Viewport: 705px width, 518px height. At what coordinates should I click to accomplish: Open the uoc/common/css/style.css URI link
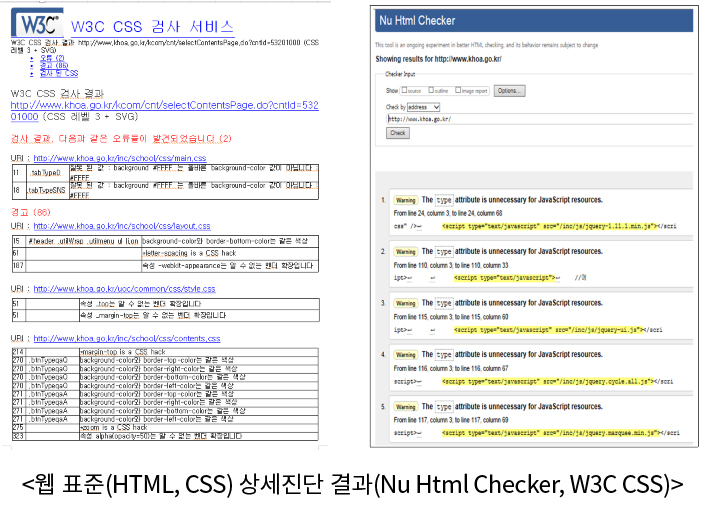(x=125, y=289)
